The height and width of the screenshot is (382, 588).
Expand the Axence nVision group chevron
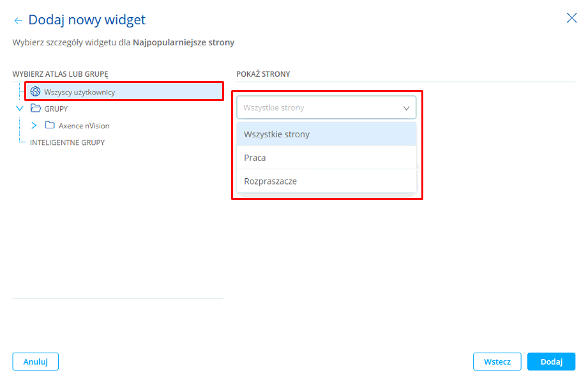click(34, 125)
